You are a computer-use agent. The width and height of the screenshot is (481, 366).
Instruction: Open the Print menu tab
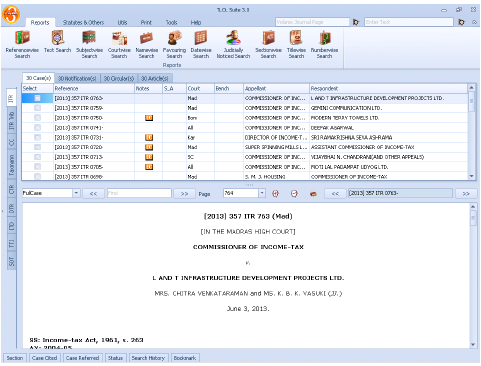click(146, 23)
